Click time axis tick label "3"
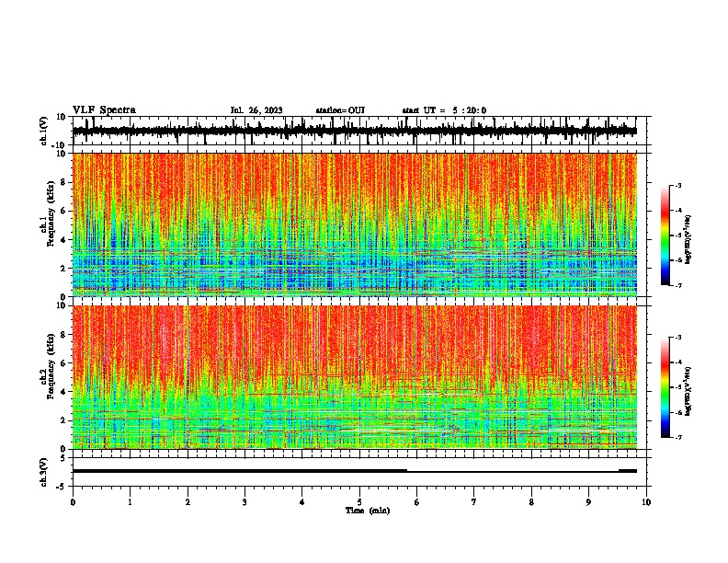The width and height of the screenshot is (728, 563). (245, 502)
